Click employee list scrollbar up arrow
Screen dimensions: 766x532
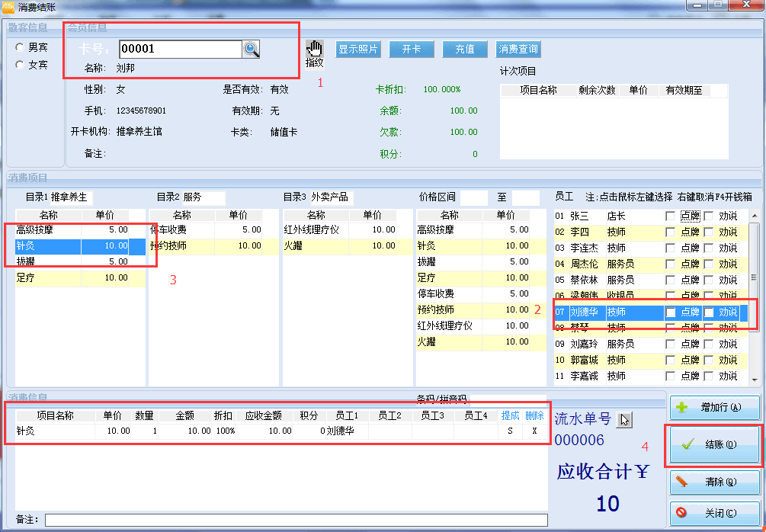755,216
